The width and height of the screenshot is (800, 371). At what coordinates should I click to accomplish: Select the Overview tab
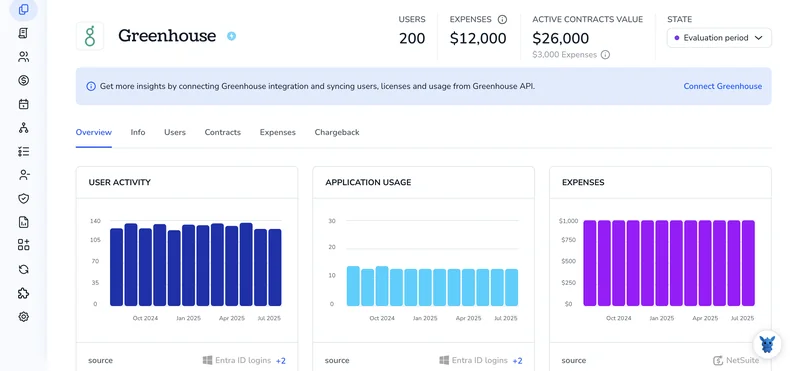pyautogui.click(x=94, y=132)
